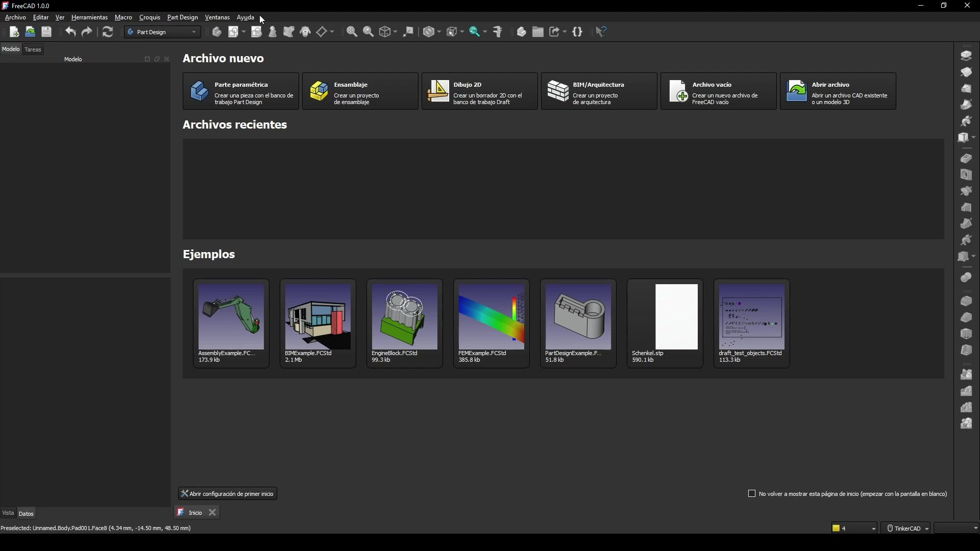Click the measure caliper tool icon

click(499, 32)
